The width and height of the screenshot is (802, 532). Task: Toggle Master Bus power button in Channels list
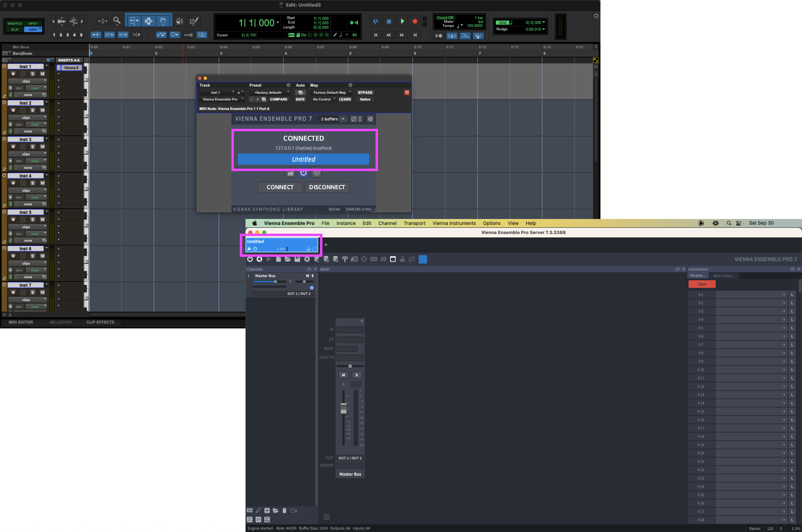pos(311,288)
